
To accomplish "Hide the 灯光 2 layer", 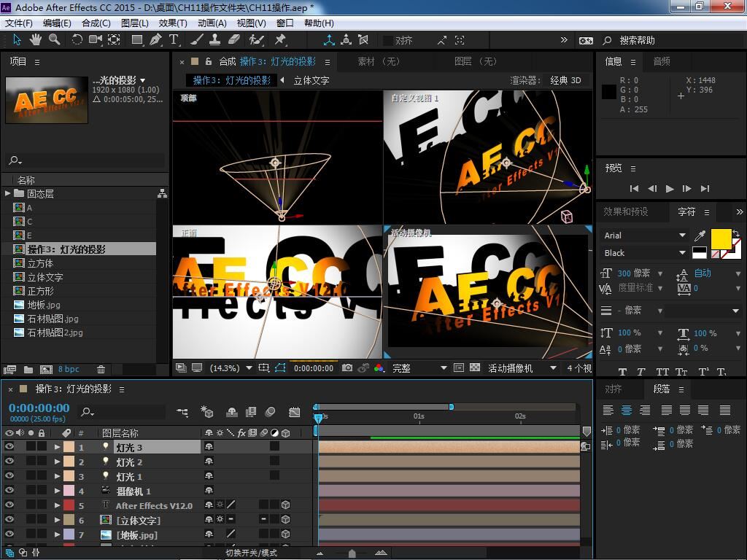I will pyautogui.click(x=9, y=462).
